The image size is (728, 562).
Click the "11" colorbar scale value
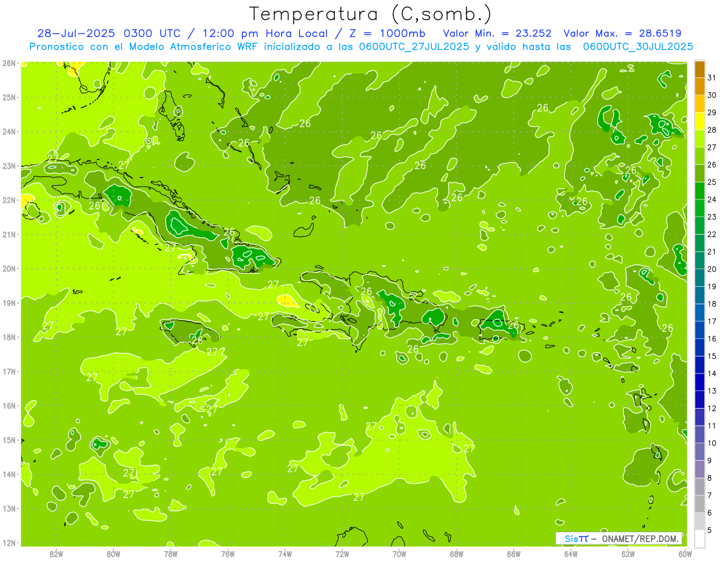pos(712,426)
